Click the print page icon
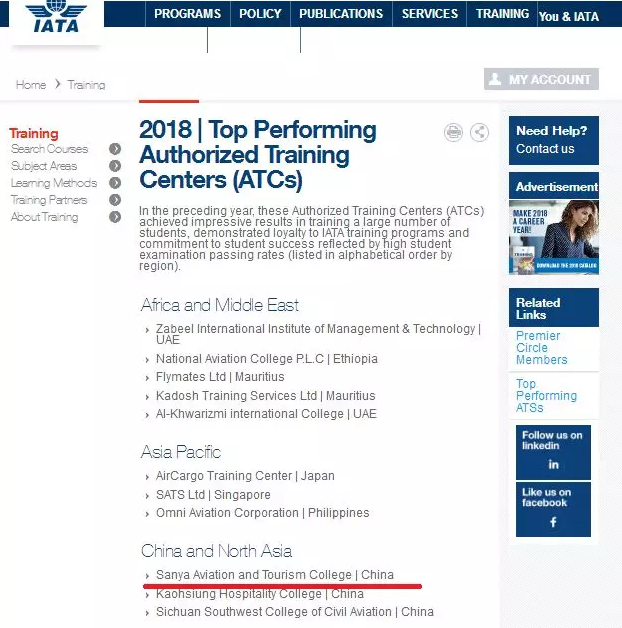This screenshot has height=628, width=622. [454, 132]
